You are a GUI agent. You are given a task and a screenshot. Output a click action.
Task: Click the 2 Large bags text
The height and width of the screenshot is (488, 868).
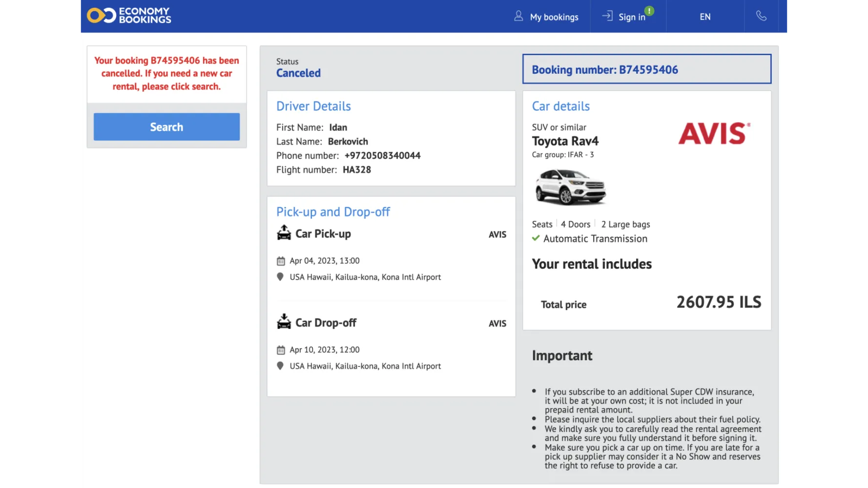coord(625,224)
